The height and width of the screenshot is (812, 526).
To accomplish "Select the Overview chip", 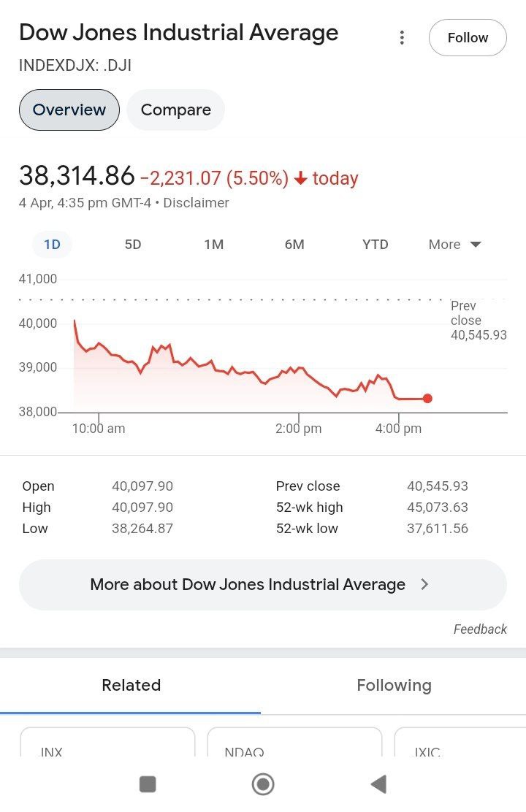I will (69, 110).
